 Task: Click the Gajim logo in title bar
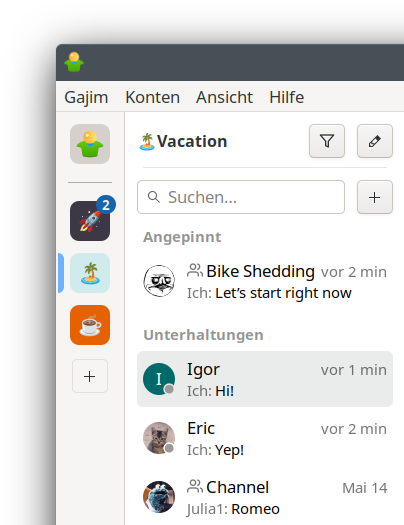tap(74, 62)
